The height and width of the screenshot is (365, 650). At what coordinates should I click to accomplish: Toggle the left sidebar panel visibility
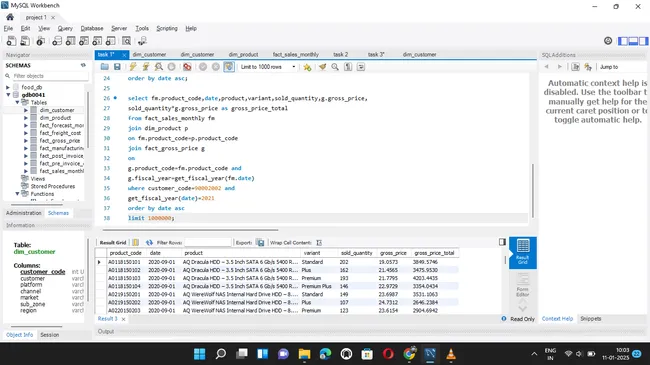[623, 41]
